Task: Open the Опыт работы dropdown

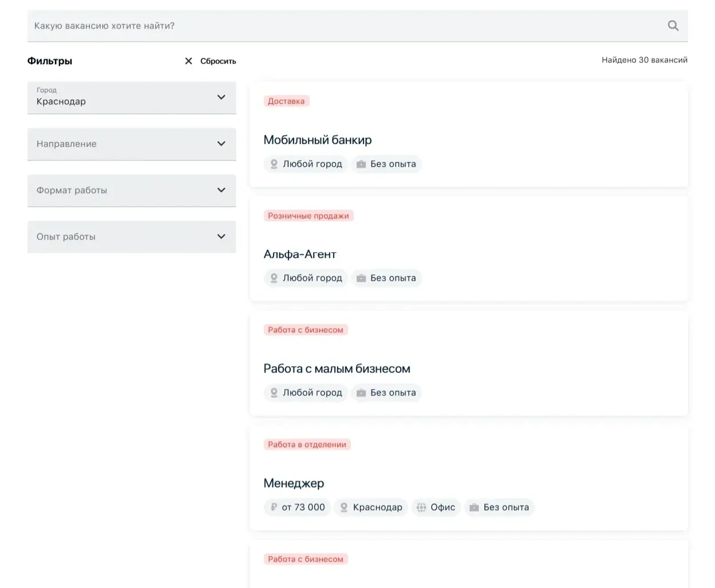Action: 132,237
